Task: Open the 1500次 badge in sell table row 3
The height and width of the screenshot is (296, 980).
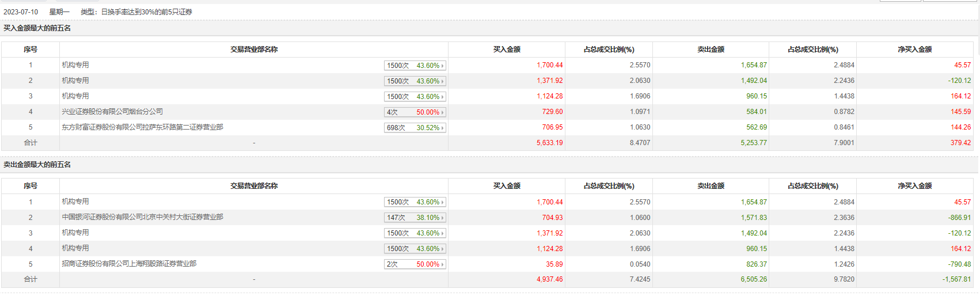Action: pyautogui.click(x=415, y=233)
